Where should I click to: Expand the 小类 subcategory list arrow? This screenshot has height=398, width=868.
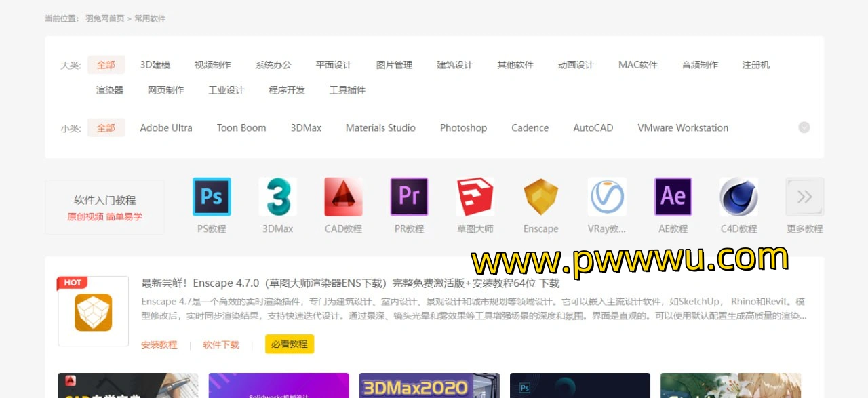(804, 127)
